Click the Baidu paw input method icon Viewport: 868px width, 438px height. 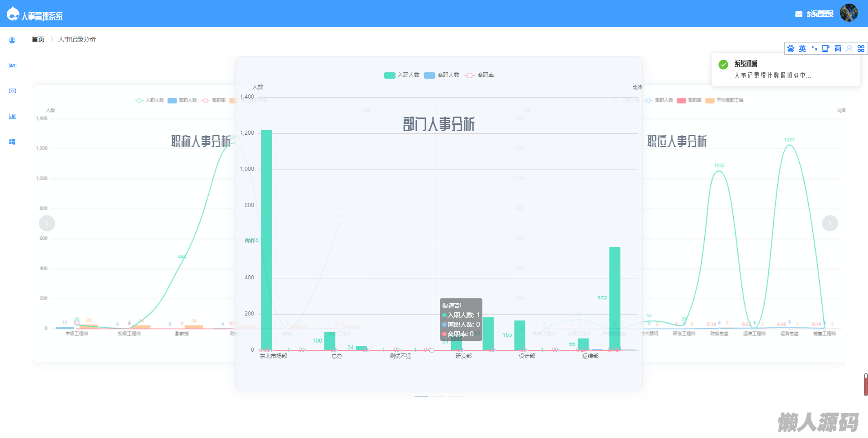click(790, 48)
